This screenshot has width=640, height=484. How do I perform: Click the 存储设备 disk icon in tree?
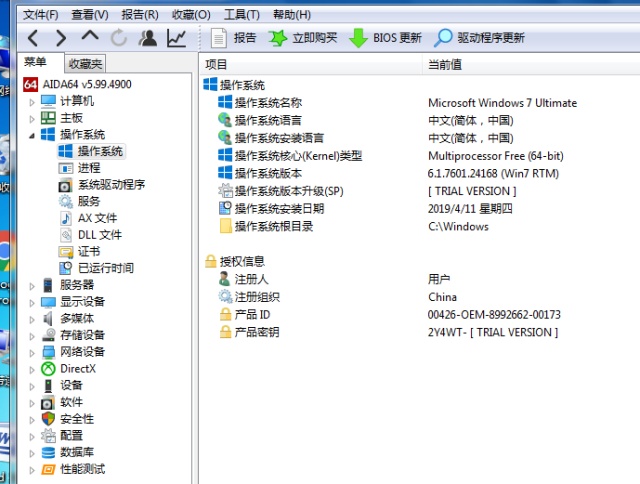[x=48, y=335]
